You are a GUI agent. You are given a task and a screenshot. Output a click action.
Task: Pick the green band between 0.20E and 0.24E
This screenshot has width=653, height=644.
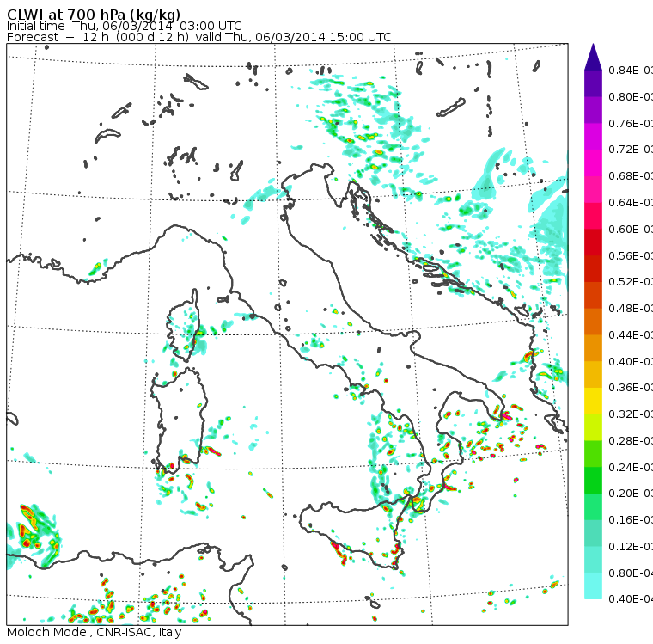(593, 480)
